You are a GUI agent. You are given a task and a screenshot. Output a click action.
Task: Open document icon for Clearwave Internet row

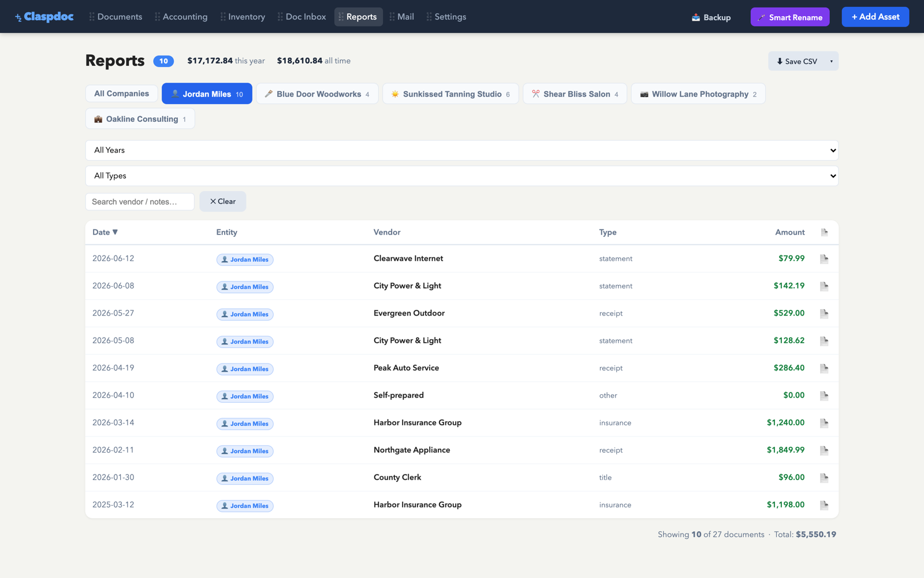click(x=824, y=259)
